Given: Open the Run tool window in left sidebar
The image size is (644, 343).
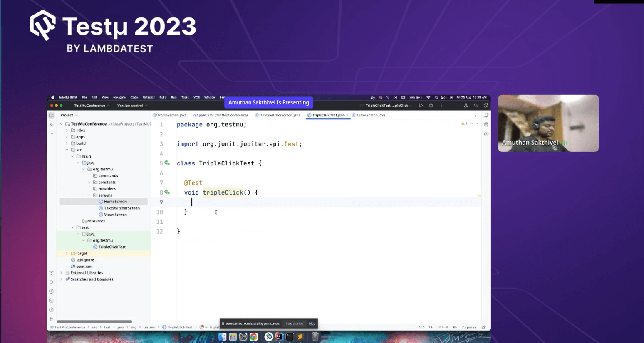Looking at the screenshot, I should click(x=51, y=282).
